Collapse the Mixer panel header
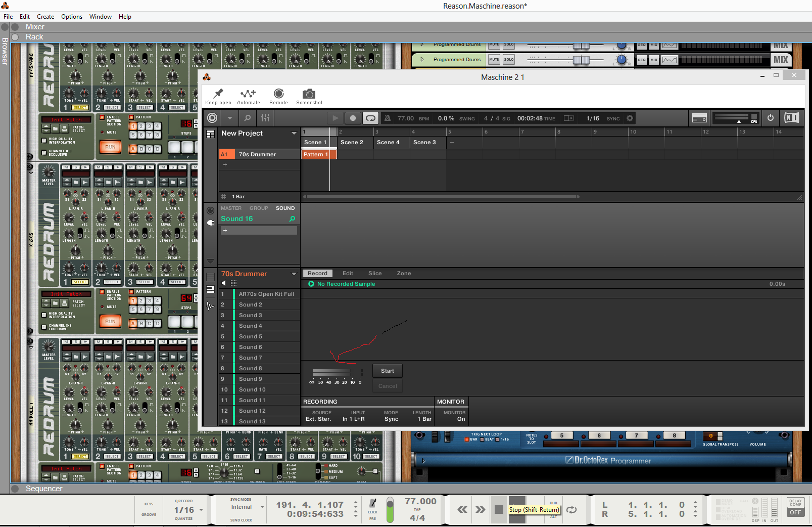 15,27
